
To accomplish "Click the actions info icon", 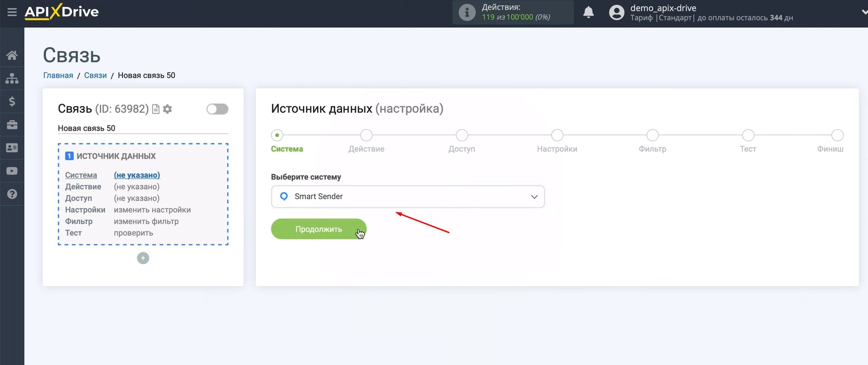I will point(467,12).
